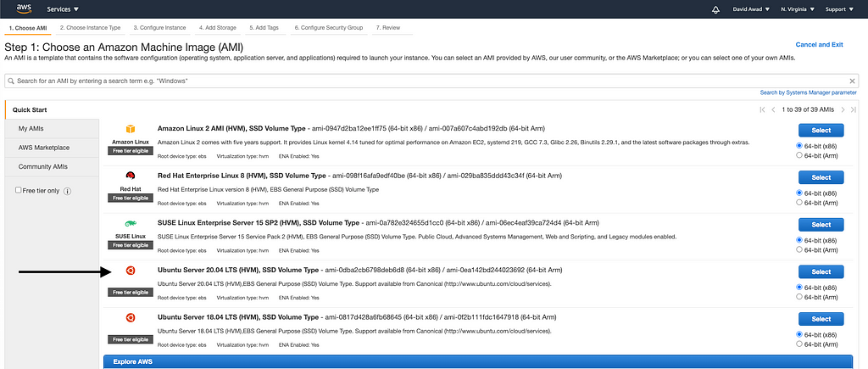The width and height of the screenshot is (868, 369).
Task: Go to 6. Configure Security Group tab
Action: point(328,28)
